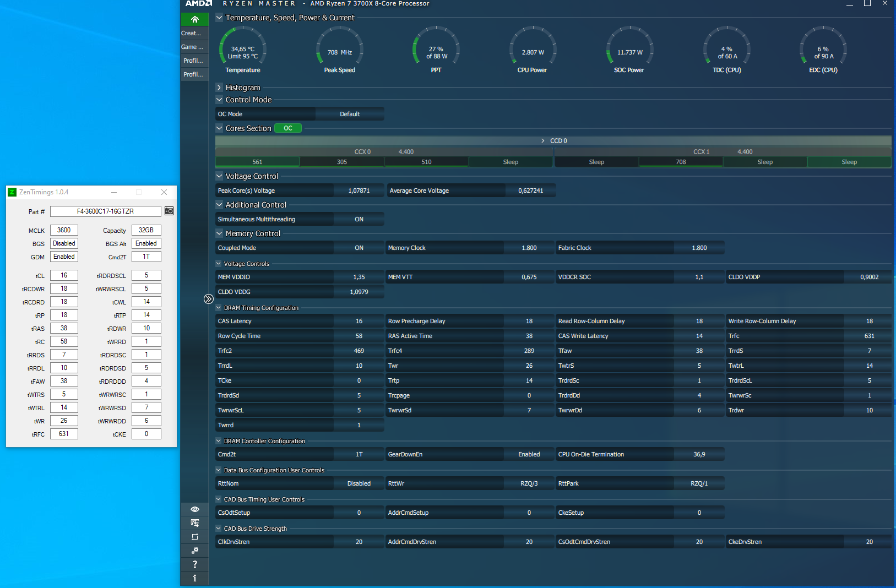896x588 pixels.
Task: Click the PPT gauge
Action: click(x=436, y=50)
